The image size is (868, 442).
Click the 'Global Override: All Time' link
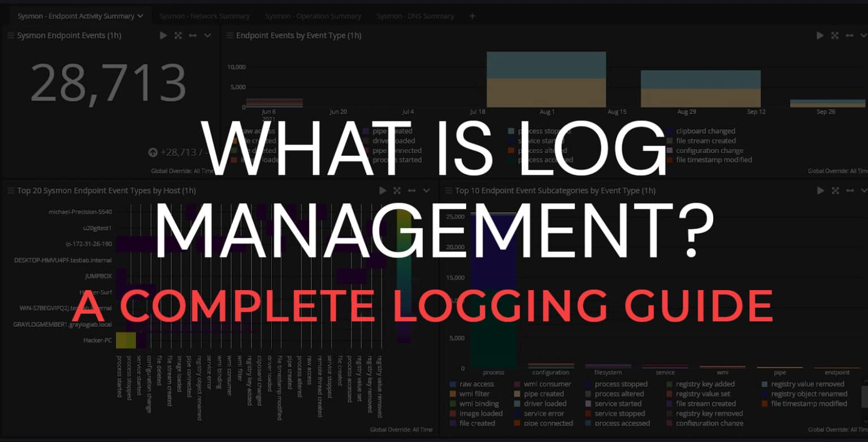pyautogui.click(x=401, y=430)
